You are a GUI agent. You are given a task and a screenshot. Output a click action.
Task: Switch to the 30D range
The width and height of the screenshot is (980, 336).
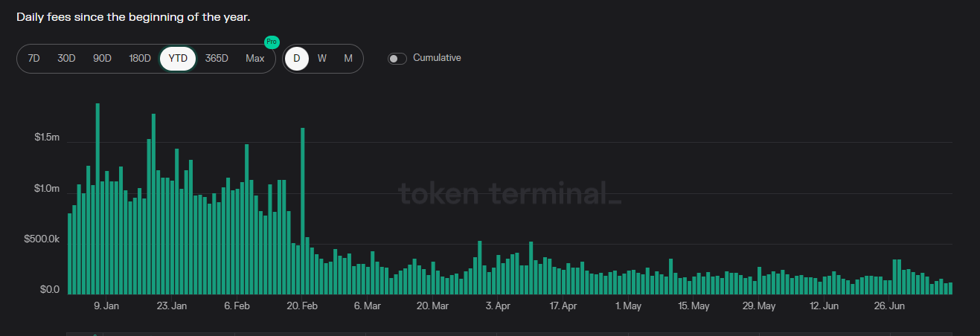coord(67,59)
